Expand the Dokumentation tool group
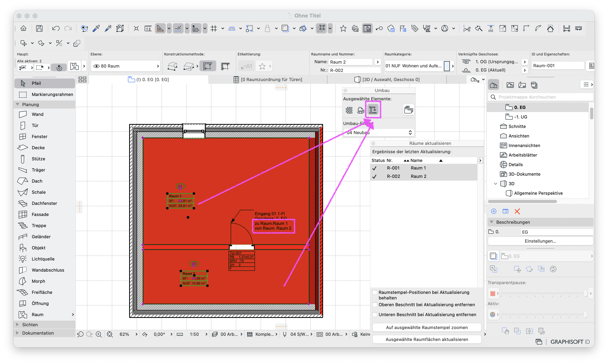The image size is (608, 364). [x=17, y=333]
